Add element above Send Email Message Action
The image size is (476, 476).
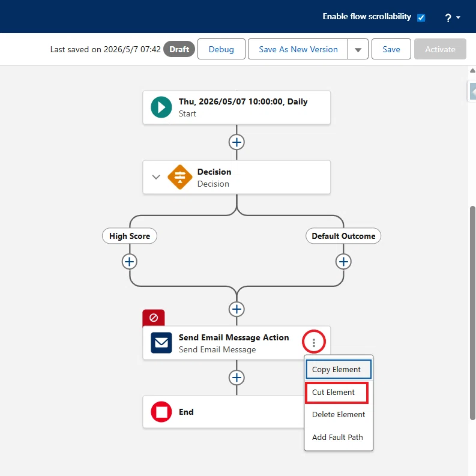pyautogui.click(x=236, y=309)
